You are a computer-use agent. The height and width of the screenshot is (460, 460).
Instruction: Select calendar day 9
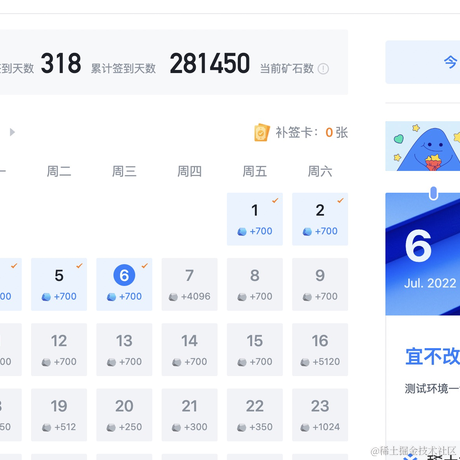[320, 284]
